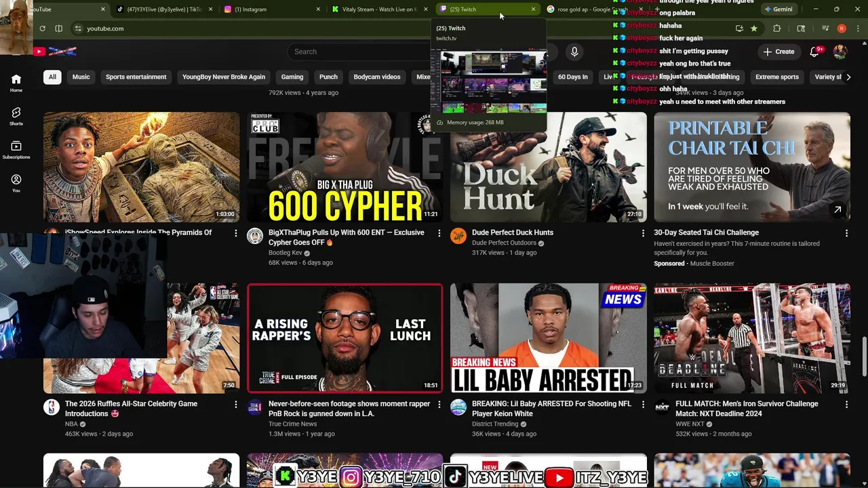Image resolution: width=868 pixels, height=488 pixels.
Task: Open more options for 30-Day Seated Tai Chi ad
Action: pyautogui.click(x=846, y=233)
